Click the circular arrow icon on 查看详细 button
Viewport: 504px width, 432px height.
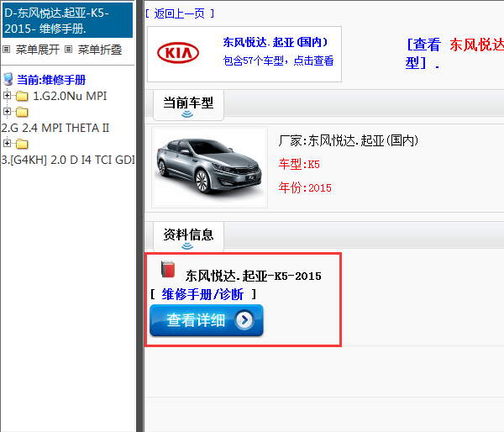pyautogui.click(x=244, y=320)
